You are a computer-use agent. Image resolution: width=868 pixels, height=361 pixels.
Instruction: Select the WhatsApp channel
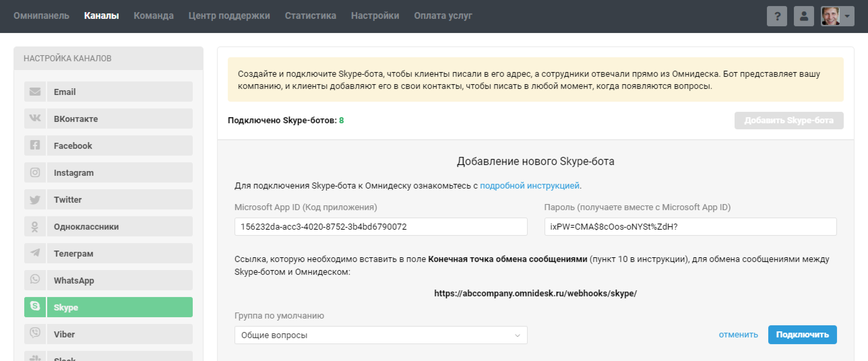click(120, 280)
